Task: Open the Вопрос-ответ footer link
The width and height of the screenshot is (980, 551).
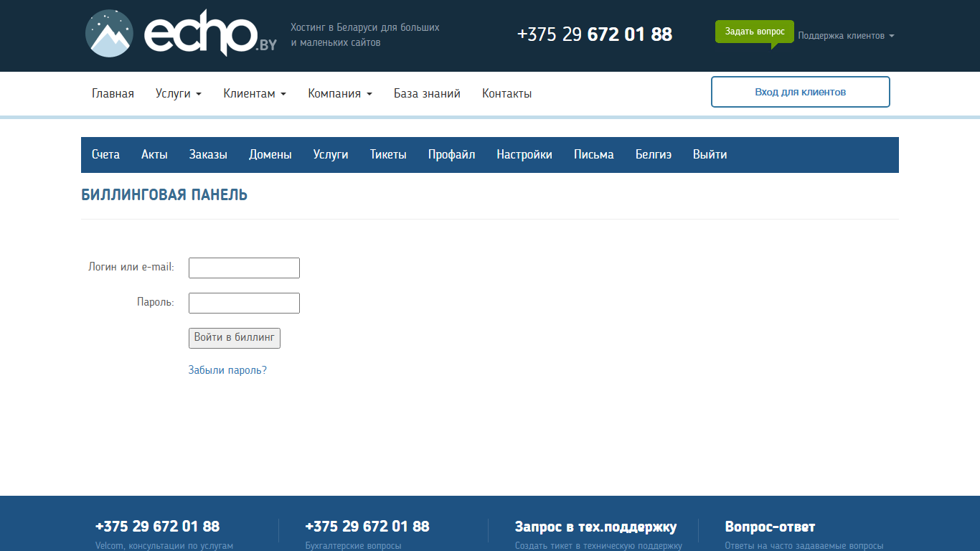Action: click(770, 527)
